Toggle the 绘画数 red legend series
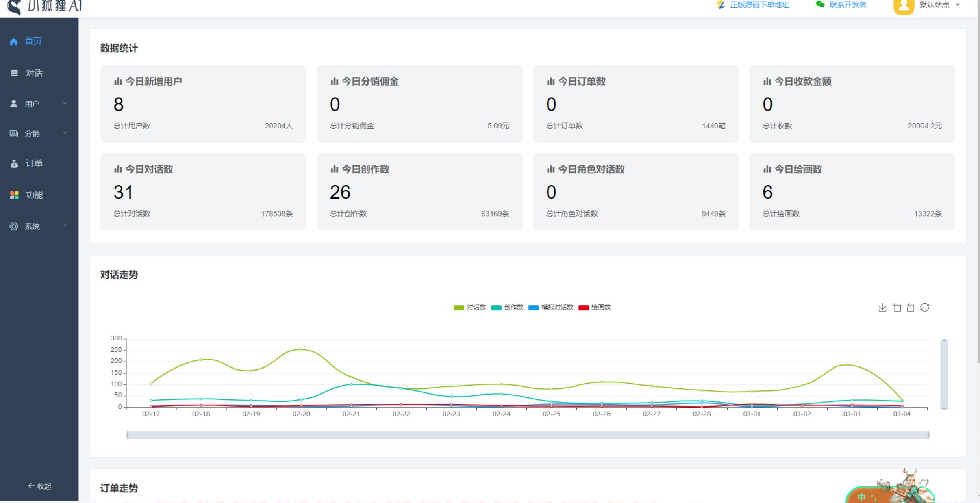This screenshot has height=503, width=980. coord(594,307)
